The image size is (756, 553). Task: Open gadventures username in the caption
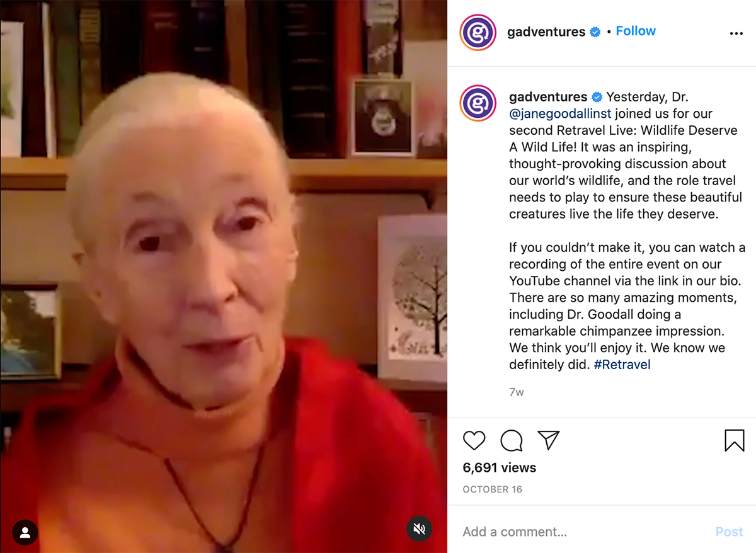pyautogui.click(x=548, y=97)
